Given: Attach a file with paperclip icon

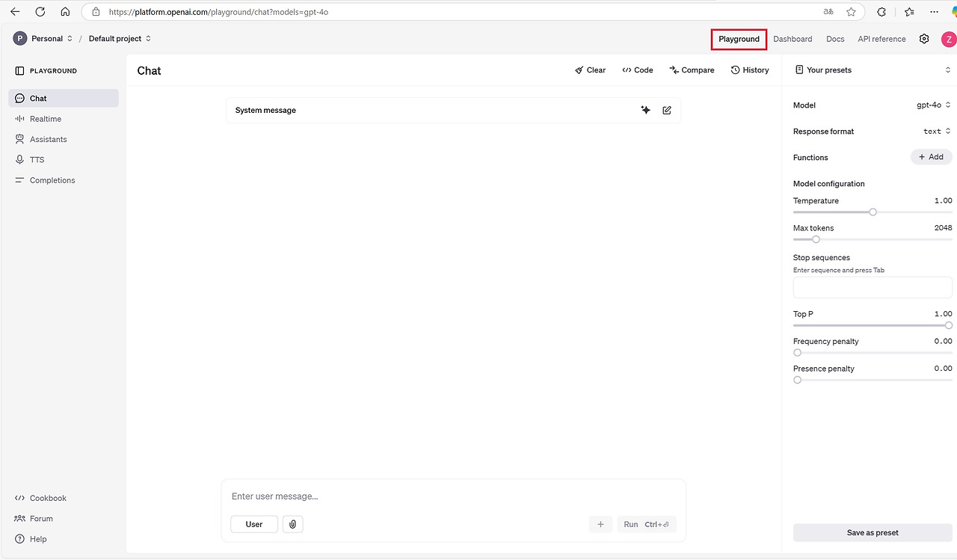Looking at the screenshot, I should (x=293, y=524).
